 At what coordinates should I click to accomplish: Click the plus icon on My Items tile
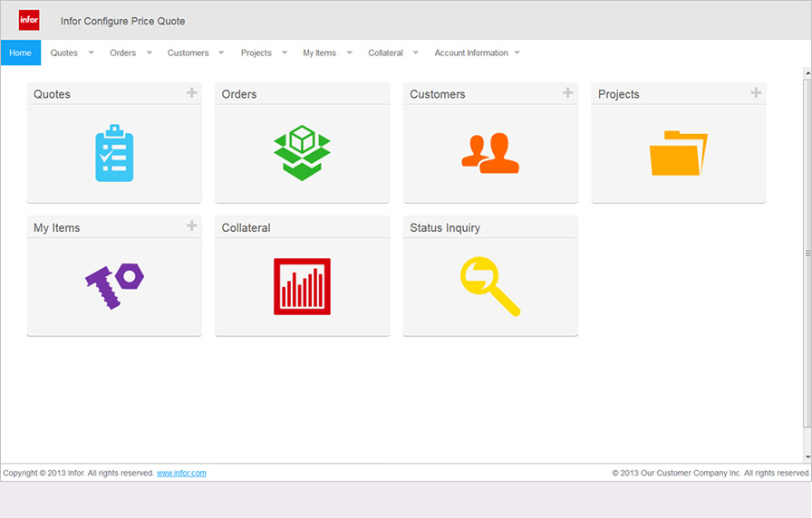(x=191, y=225)
